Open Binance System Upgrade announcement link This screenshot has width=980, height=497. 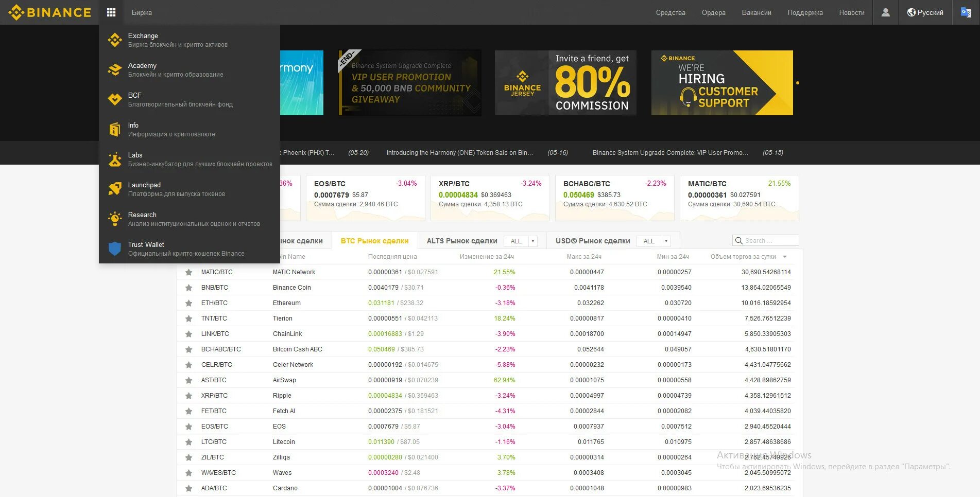tap(670, 153)
